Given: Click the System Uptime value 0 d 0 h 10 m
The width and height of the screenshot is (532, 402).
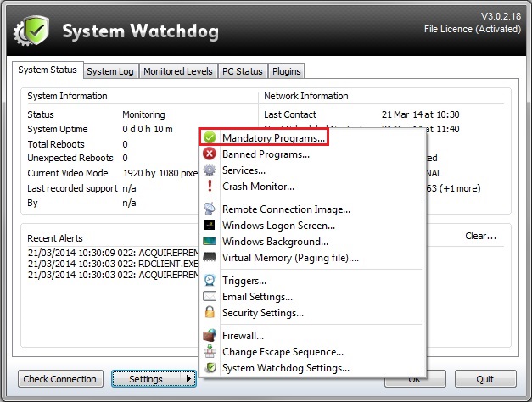Looking at the screenshot, I should pyautogui.click(x=148, y=129).
